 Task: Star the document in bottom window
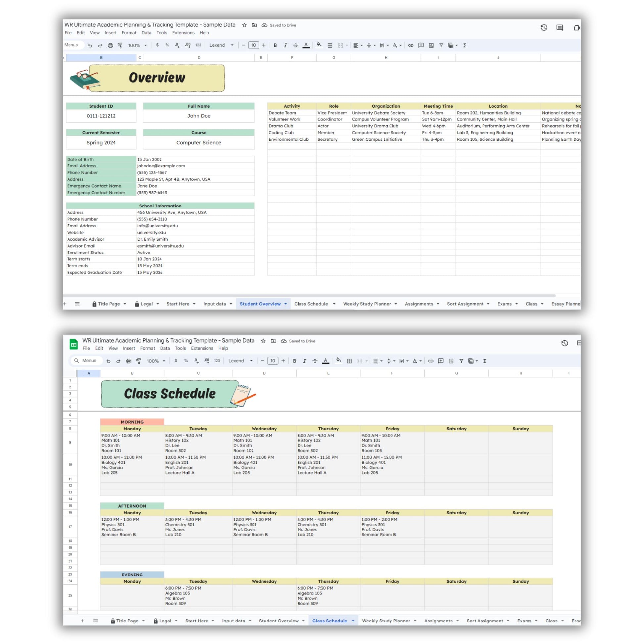tap(263, 341)
